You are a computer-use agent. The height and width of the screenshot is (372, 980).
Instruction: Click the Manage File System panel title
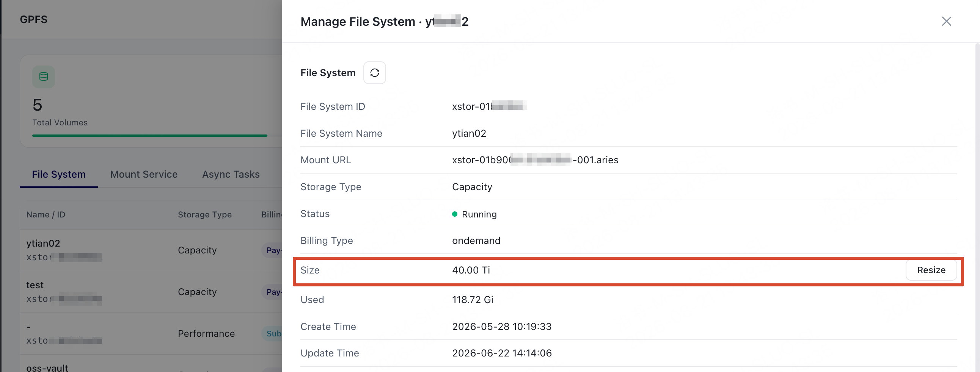click(x=384, y=22)
